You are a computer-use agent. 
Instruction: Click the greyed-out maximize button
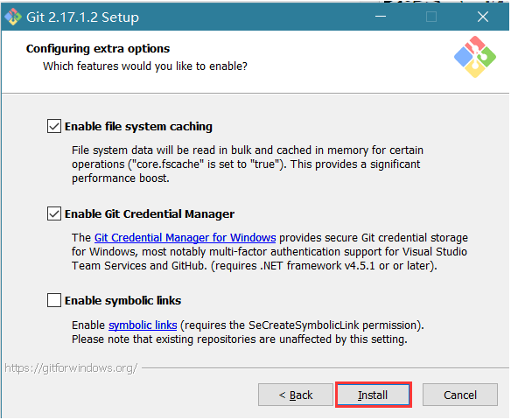(x=431, y=17)
